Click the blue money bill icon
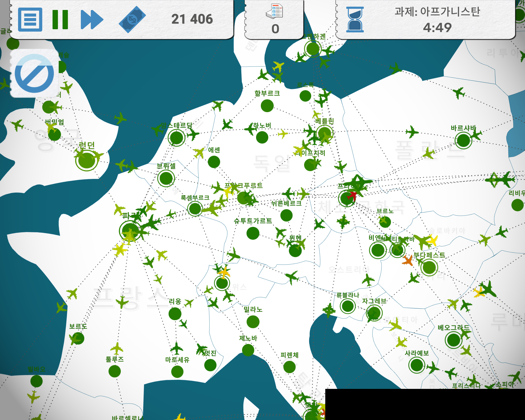The width and height of the screenshot is (525, 420). pyautogui.click(x=132, y=19)
